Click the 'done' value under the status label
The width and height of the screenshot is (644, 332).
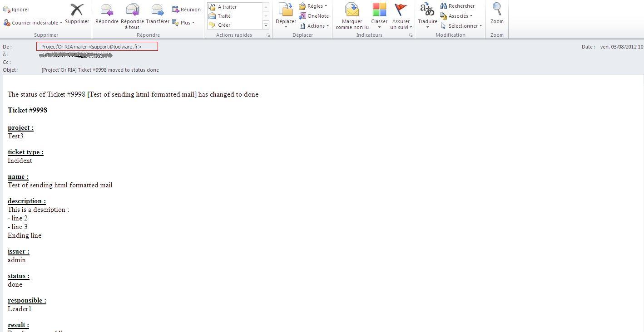pos(15,284)
